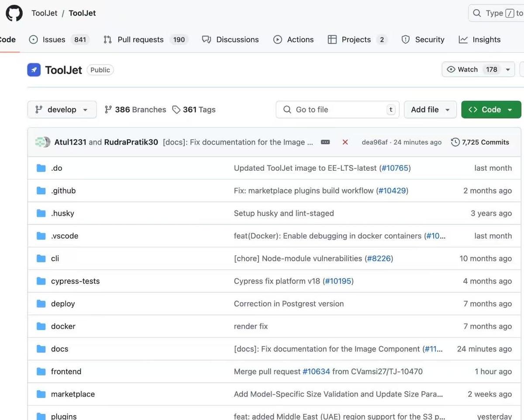
Task: Click the Watch button
Action: tap(463, 70)
